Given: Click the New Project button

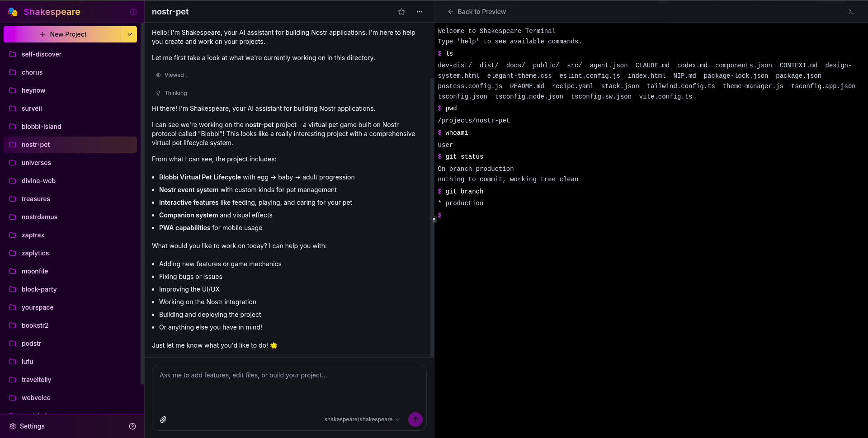Looking at the screenshot, I should [x=63, y=34].
